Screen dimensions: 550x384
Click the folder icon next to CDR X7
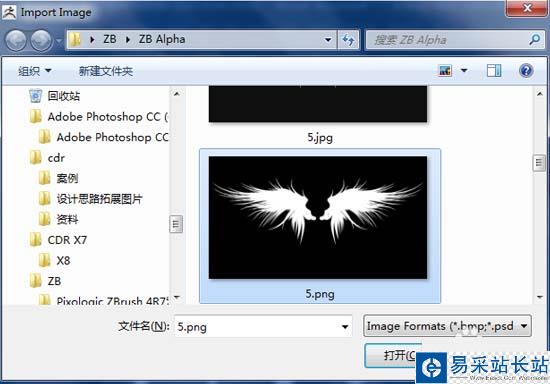(x=35, y=240)
